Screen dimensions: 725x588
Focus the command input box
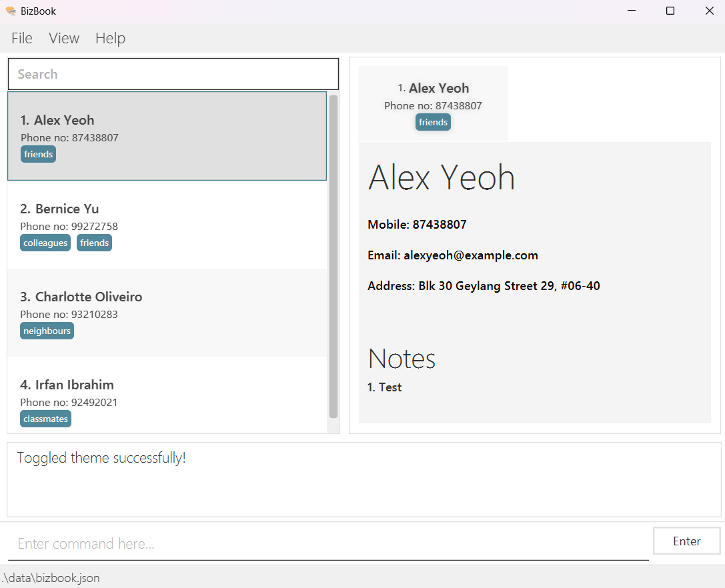(x=327, y=544)
